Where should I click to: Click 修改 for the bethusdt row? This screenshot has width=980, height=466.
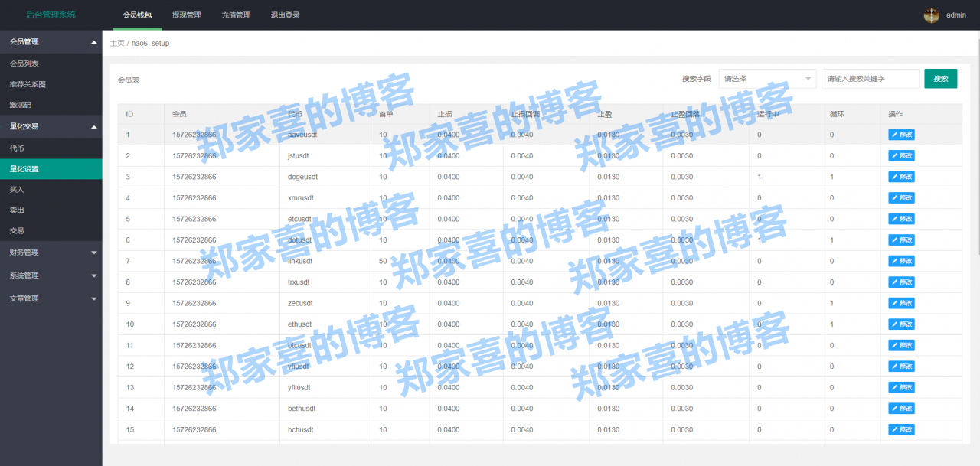click(x=901, y=409)
